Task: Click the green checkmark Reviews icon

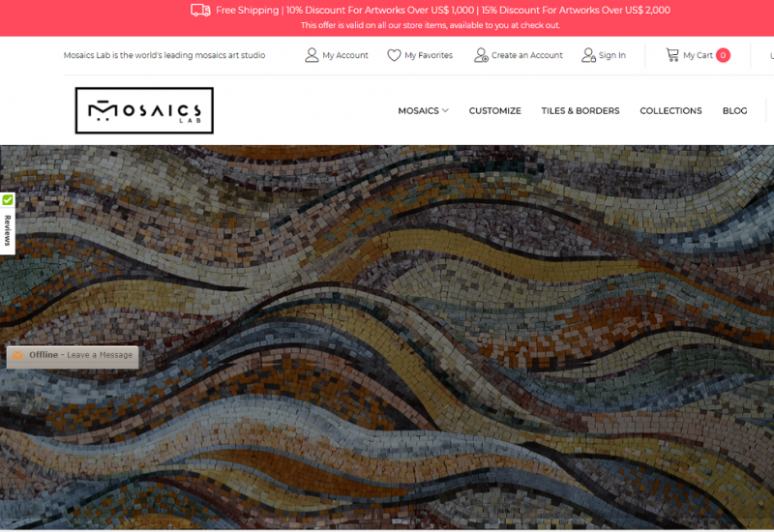Action: [x=8, y=200]
